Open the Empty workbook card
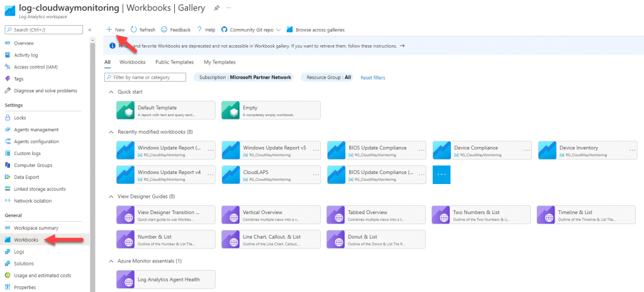The height and width of the screenshot is (292, 644). (271, 111)
